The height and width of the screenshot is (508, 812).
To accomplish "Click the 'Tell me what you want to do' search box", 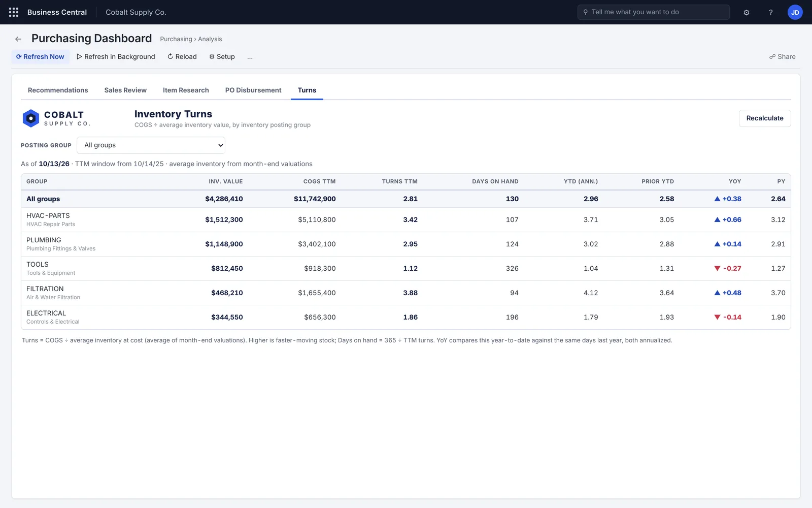I will coord(654,12).
